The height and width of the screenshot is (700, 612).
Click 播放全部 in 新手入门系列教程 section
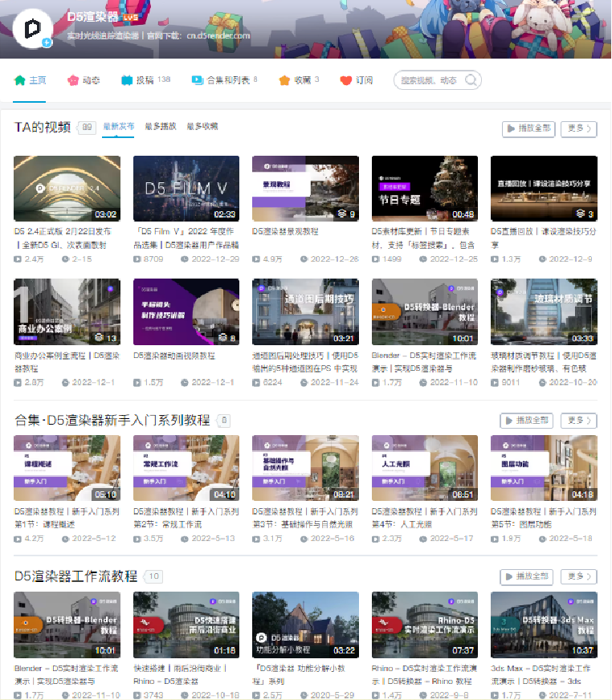[527, 421]
